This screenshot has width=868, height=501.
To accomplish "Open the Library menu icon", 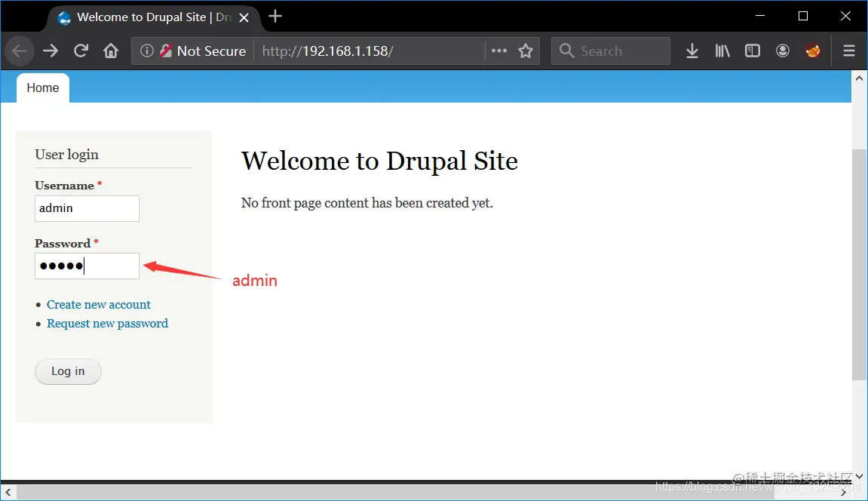I will [722, 51].
